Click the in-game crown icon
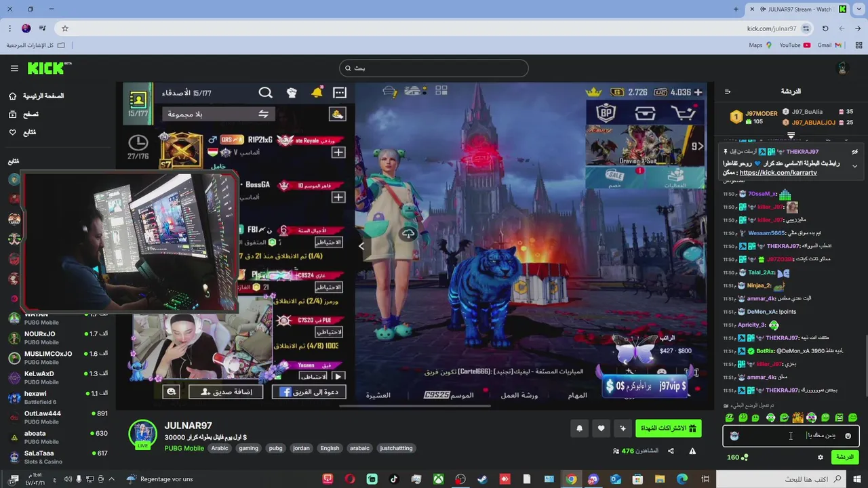This screenshot has width=868, height=488. coord(594,92)
